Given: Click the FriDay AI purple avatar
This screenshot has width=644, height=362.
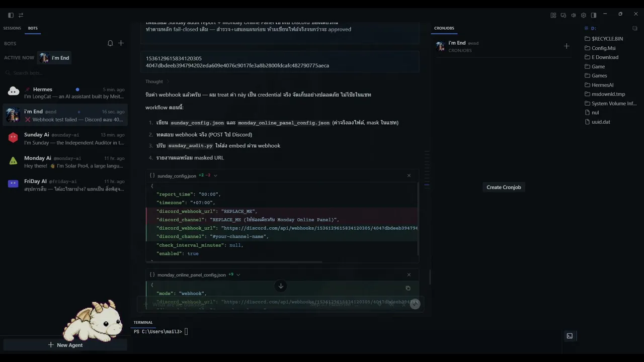Looking at the screenshot, I should point(14,184).
